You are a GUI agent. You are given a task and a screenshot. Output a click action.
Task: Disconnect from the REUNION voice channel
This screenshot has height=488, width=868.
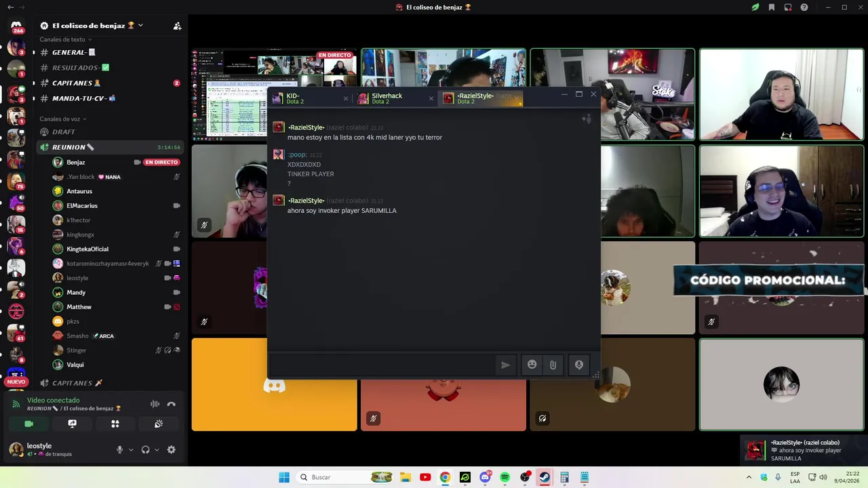coord(171,404)
